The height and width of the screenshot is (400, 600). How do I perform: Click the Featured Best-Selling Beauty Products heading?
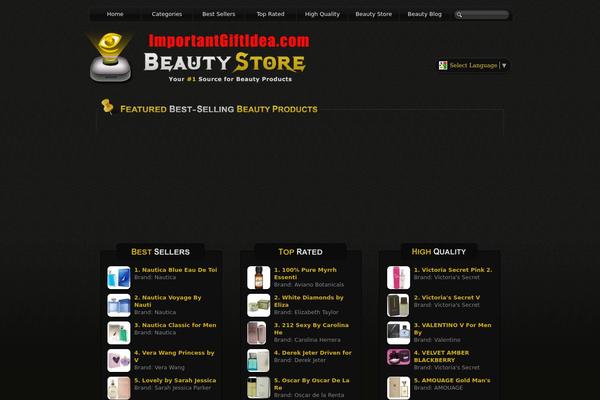click(219, 109)
